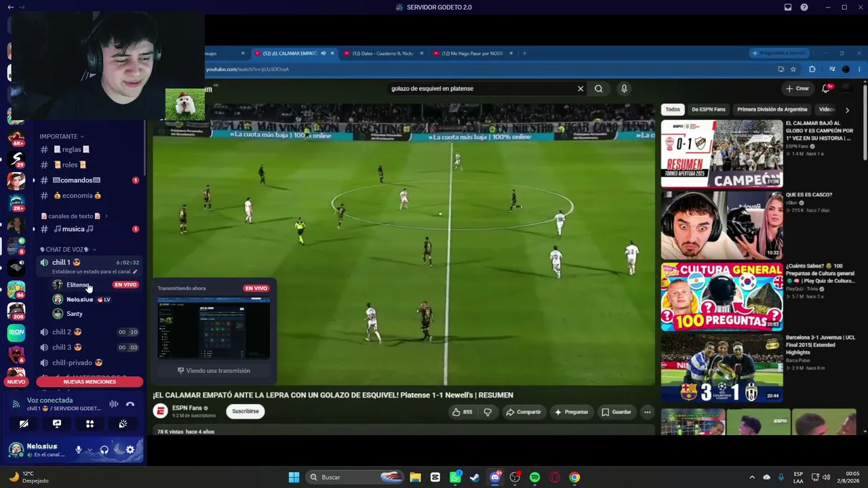Switch to Me Hago Pasar por NOOB tab
Viewport: 868px width, 488px height.
[473, 54]
